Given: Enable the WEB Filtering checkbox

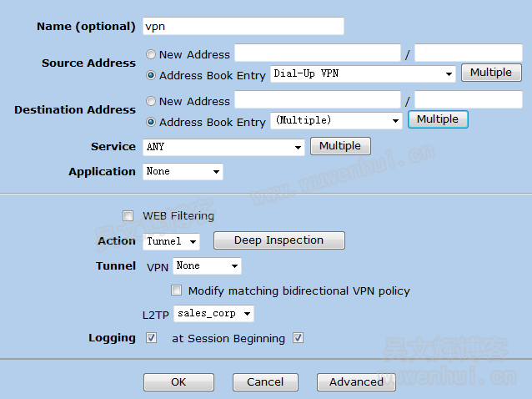Looking at the screenshot, I should click(x=128, y=216).
